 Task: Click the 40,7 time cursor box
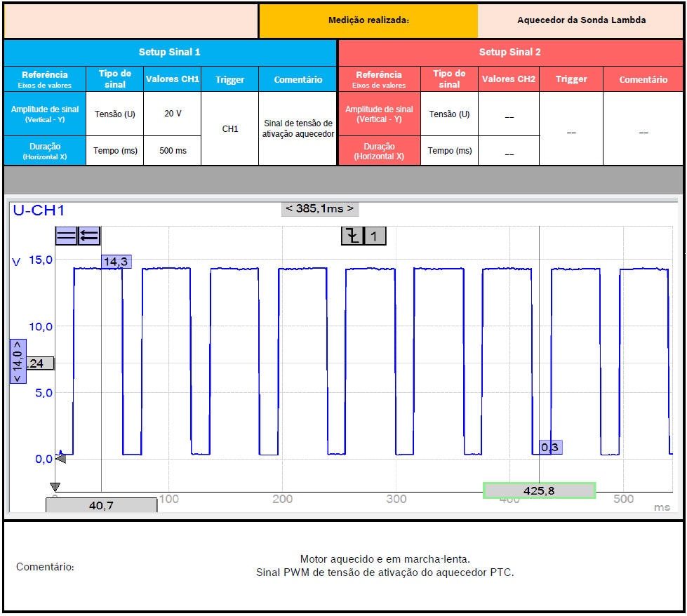coord(101,505)
